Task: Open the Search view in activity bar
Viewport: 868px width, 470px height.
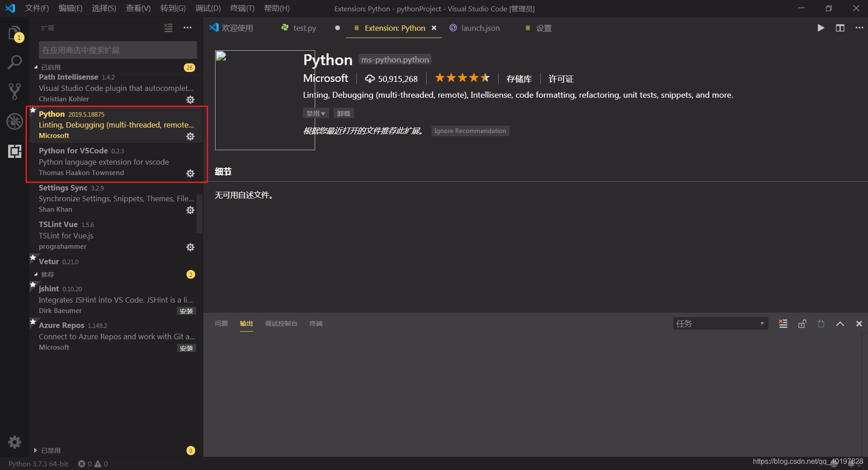Action: pos(14,62)
